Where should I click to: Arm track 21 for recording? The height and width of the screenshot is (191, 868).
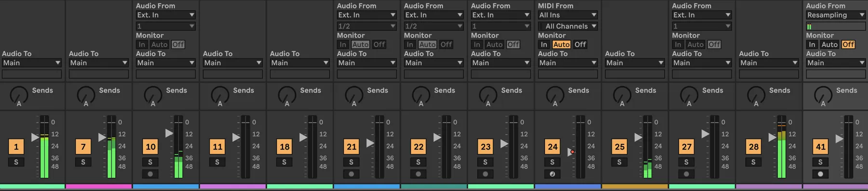[x=351, y=174]
